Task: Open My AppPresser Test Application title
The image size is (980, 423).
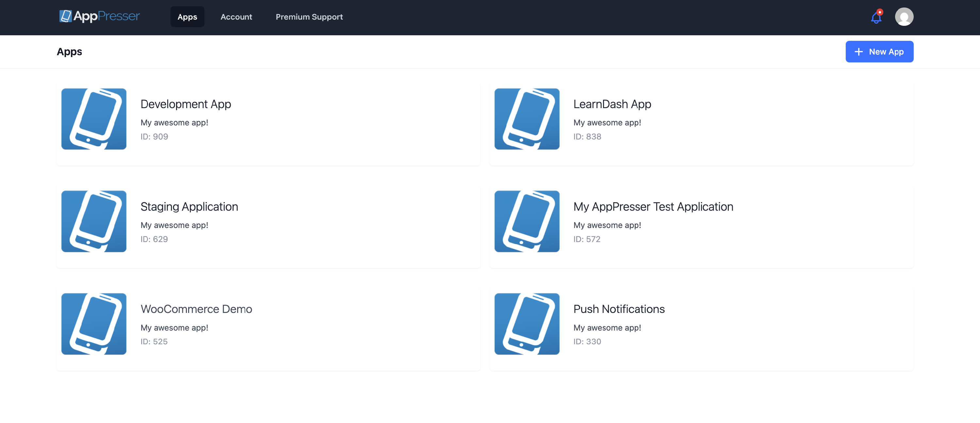Action: 653,206
